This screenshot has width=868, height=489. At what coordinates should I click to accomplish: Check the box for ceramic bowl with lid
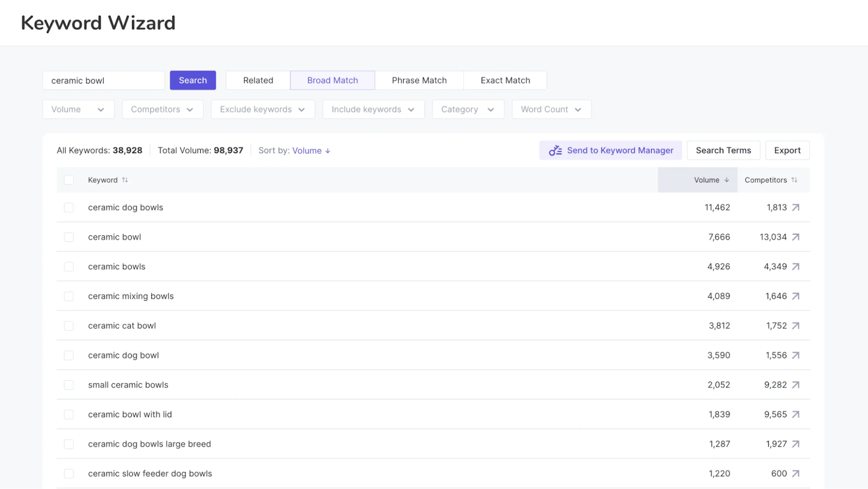click(x=69, y=415)
